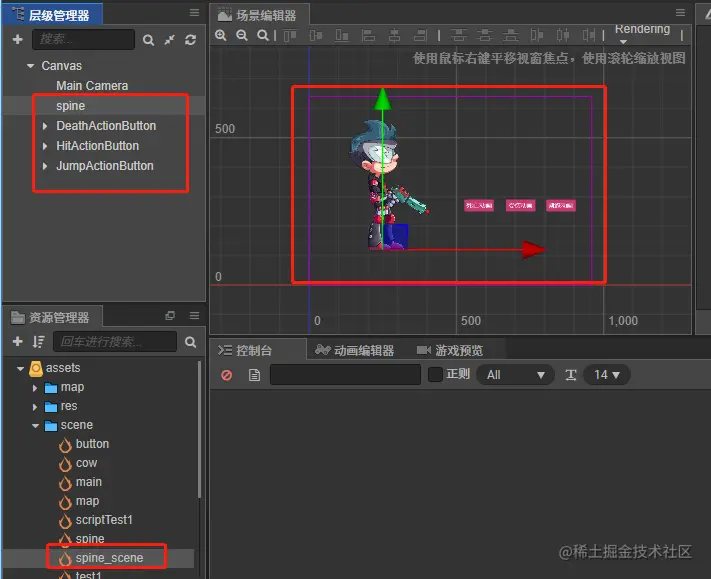Focus the console filter text field
711x579 pixels.
pos(346,375)
